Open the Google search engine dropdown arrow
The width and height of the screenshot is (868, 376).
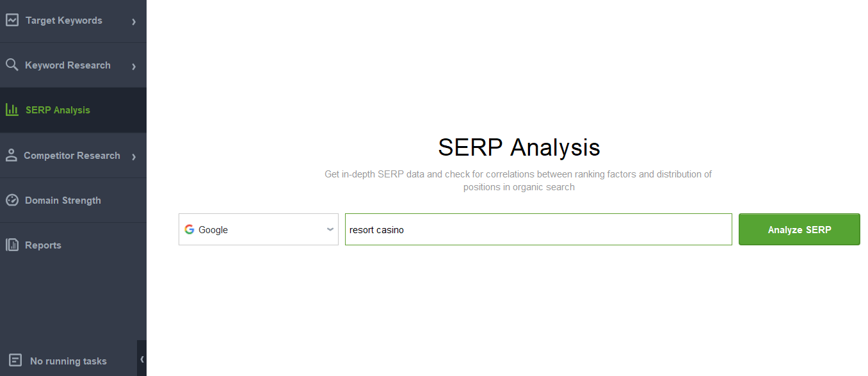330,229
